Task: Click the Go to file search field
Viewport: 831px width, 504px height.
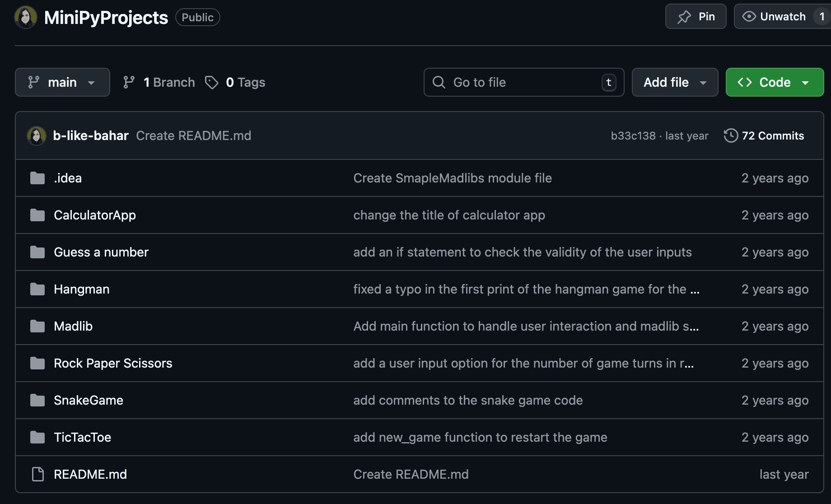Action: click(x=524, y=82)
